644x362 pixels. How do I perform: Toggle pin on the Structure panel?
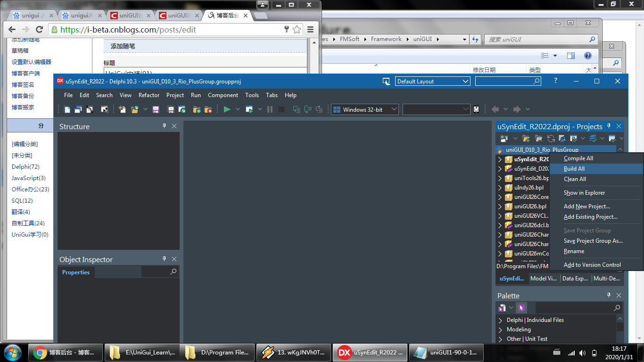(x=165, y=126)
